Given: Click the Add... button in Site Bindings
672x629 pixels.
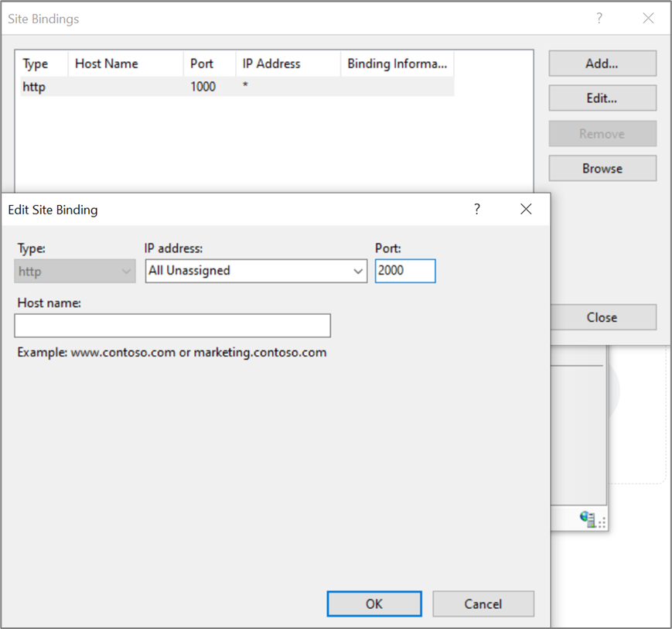Looking at the screenshot, I should pyautogui.click(x=602, y=63).
